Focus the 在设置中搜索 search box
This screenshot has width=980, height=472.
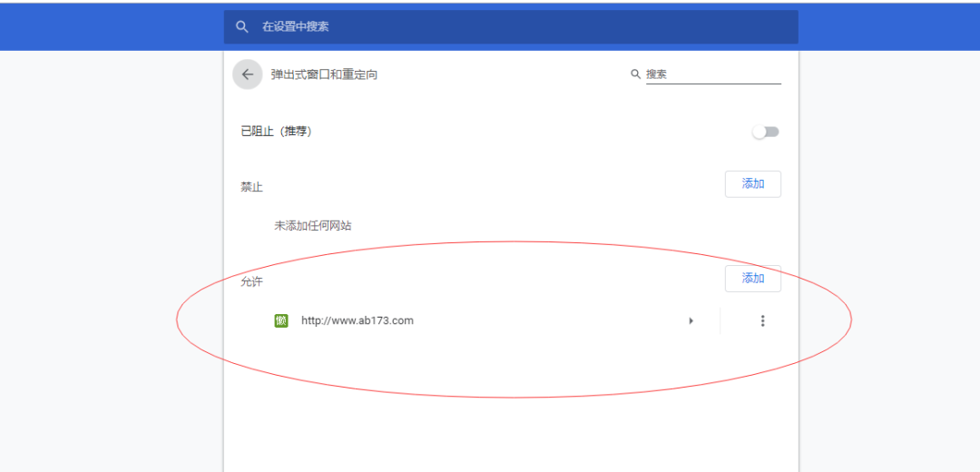[511, 27]
